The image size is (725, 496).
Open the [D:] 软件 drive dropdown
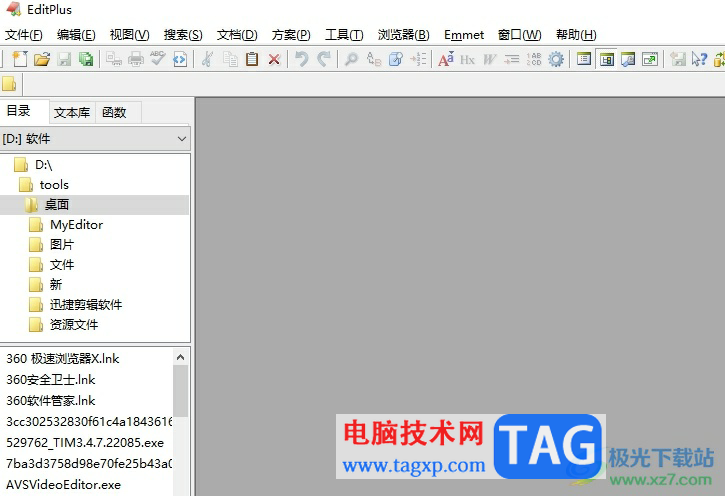pos(95,139)
